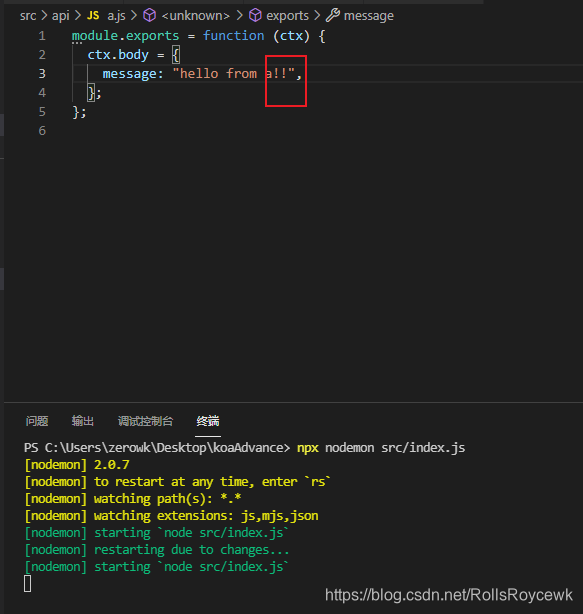Expand chevron after a.js breadcrumb

pos(134,16)
